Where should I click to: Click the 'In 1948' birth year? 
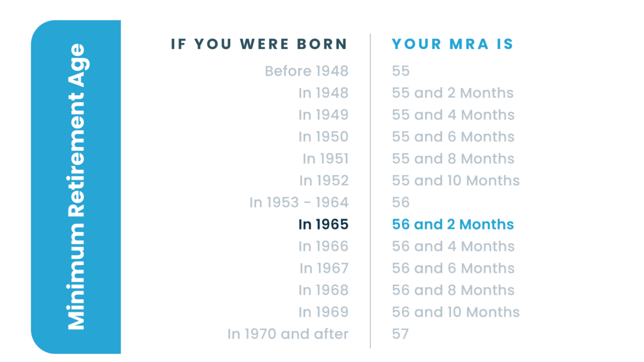click(x=323, y=93)
